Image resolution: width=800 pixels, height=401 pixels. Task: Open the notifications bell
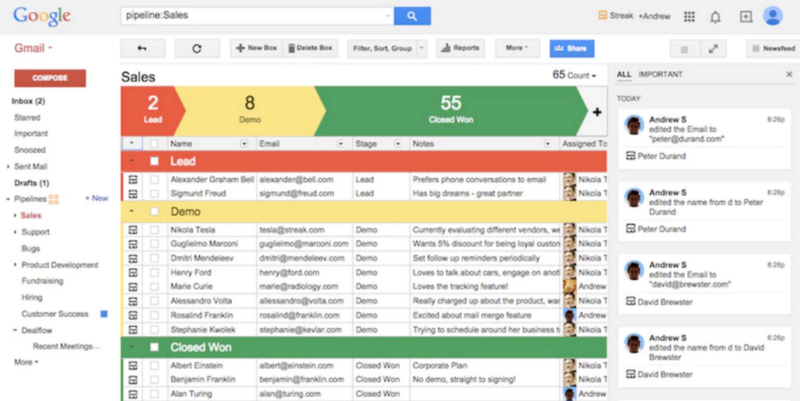point(716,16)
